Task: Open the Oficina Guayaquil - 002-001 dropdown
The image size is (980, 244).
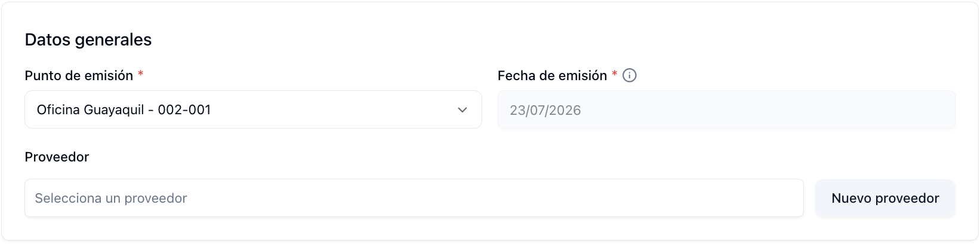Action: coord(253,109)
